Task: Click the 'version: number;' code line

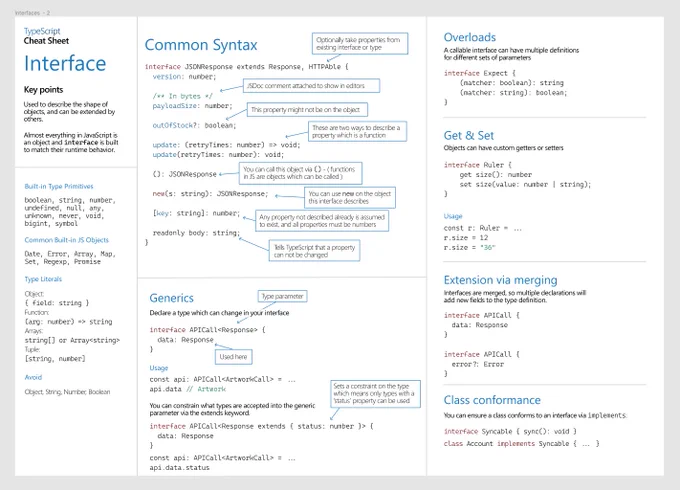Action: point(184,77)
